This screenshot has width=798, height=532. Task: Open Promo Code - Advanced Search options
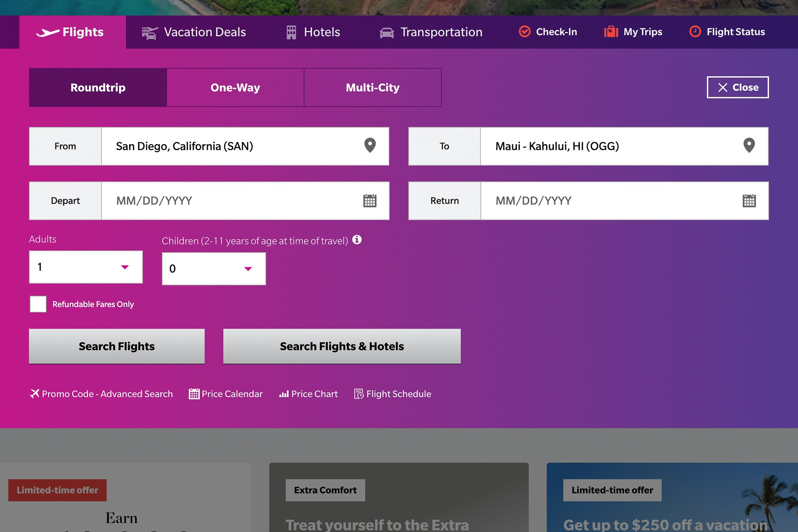click(101, 394)
